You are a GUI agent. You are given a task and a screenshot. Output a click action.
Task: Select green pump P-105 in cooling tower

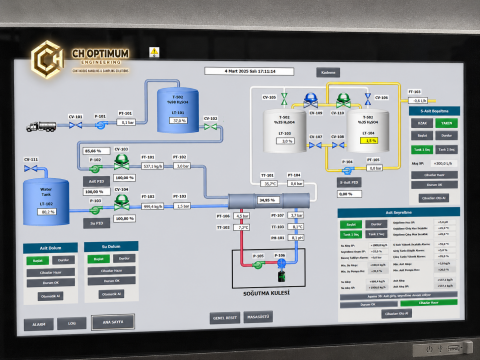(257, 265)
